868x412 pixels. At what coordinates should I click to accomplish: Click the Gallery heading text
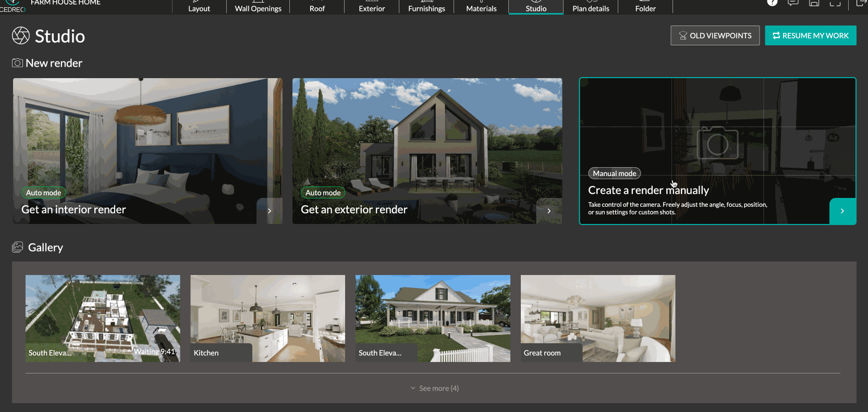coord(46,247)
